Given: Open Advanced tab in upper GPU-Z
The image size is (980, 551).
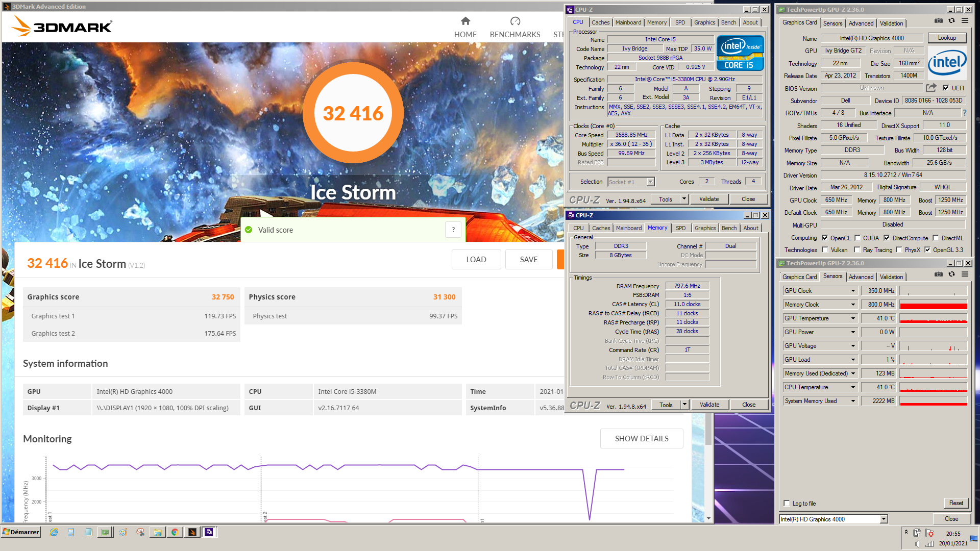Looking at the screenshot, I should tap(861, 23).
